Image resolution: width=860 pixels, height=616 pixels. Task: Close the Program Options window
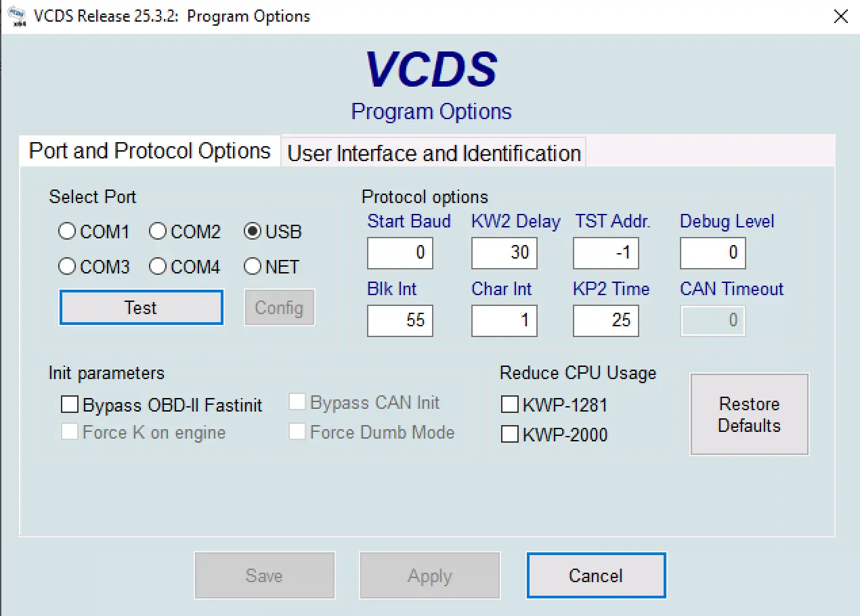click(840, 16)
